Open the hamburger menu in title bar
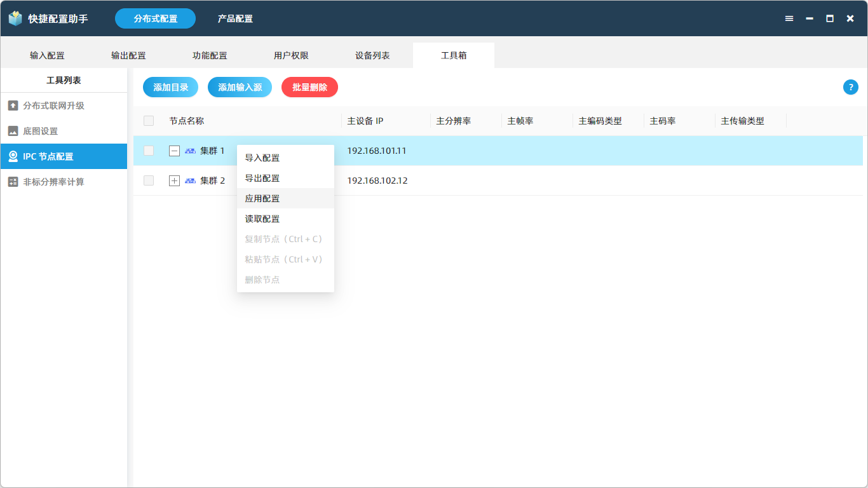868x488 pixels. (x=789, y=18)
